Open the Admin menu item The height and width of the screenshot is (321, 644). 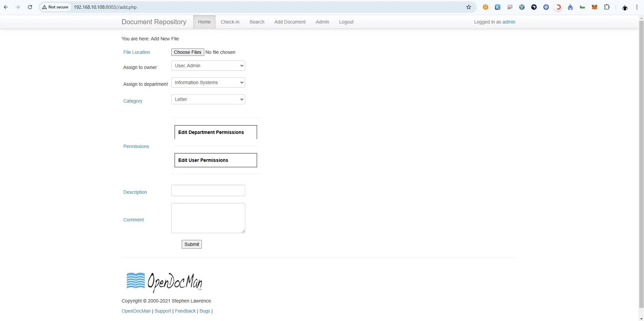[x=322, y=22]
